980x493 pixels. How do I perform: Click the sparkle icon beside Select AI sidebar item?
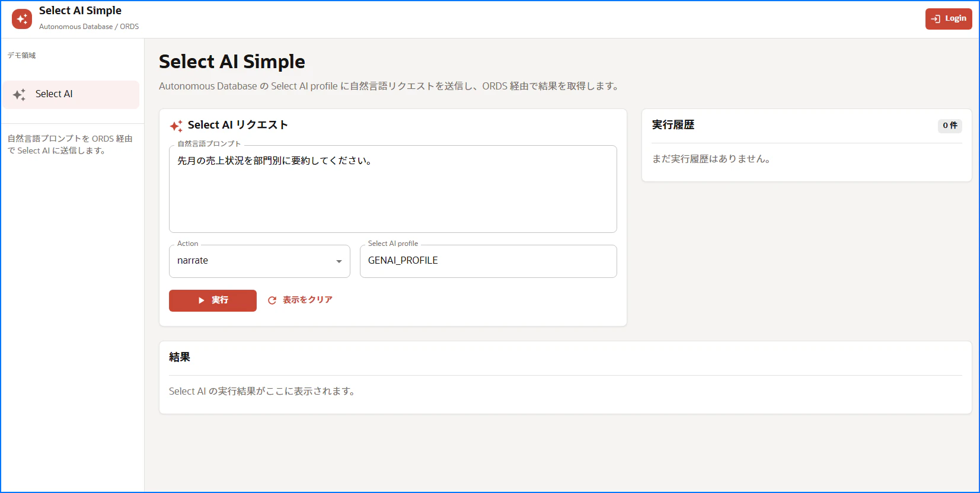click(x=19, y=94)
